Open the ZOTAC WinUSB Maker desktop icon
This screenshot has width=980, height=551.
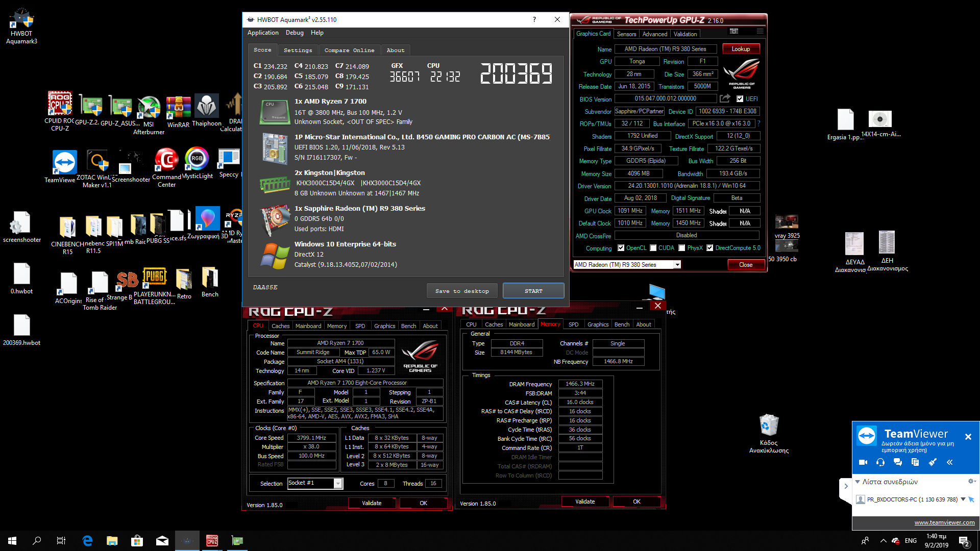coord(97,168)
